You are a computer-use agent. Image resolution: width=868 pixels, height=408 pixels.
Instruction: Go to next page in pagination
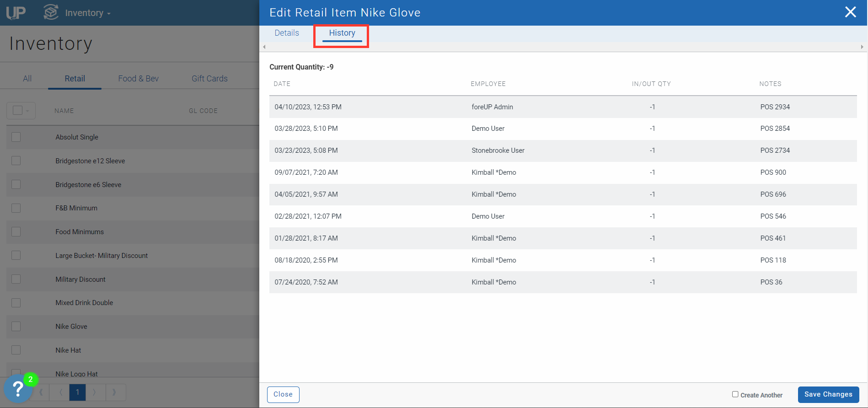[95, 392]
